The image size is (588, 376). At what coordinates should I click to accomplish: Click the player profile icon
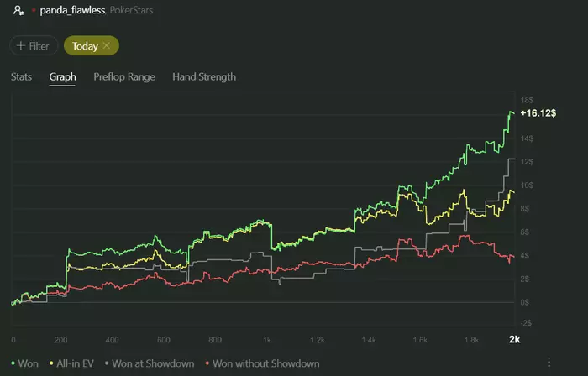(x=18, y=12)
